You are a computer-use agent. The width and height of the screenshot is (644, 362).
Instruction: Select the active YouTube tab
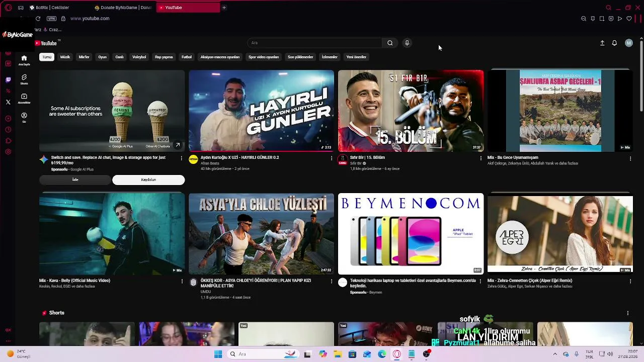[x=188, y=8]
